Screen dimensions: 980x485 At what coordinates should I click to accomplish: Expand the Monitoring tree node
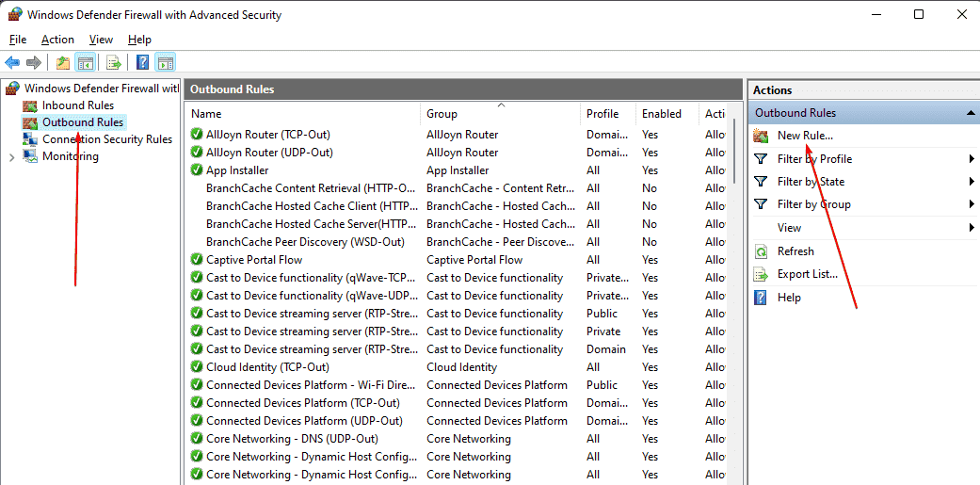[x=11, y=157]
